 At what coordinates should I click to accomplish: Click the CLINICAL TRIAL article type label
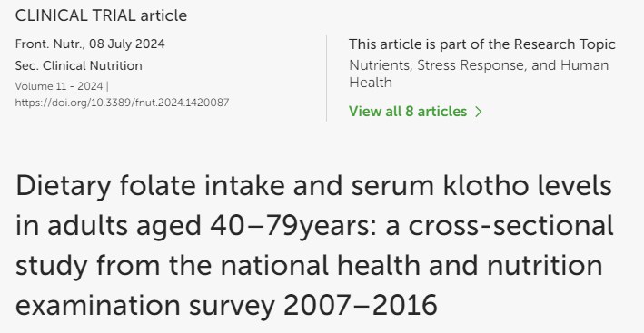101,15
